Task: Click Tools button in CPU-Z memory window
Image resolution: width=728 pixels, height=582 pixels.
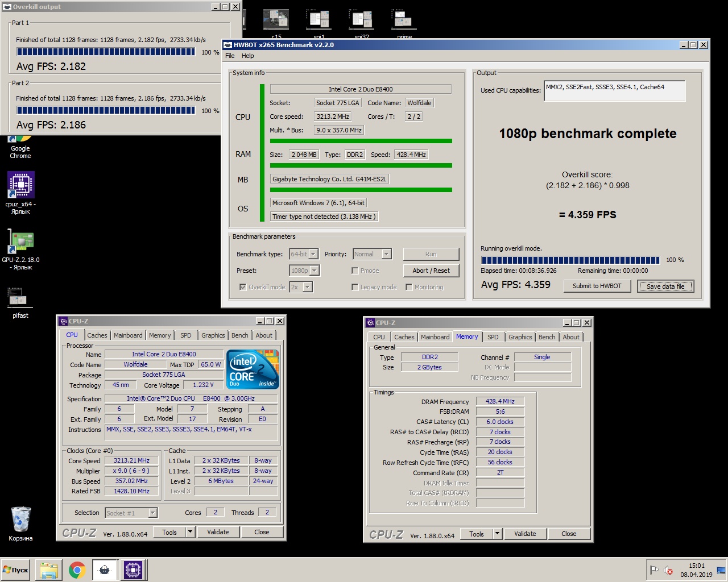Action: (x=477, y=534)
